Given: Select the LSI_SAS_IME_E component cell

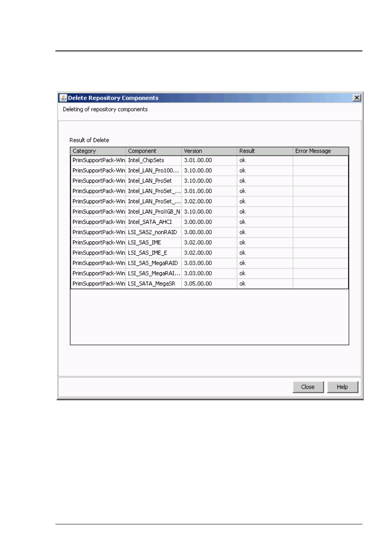Looking at the screenshot, I should (154, 253).
